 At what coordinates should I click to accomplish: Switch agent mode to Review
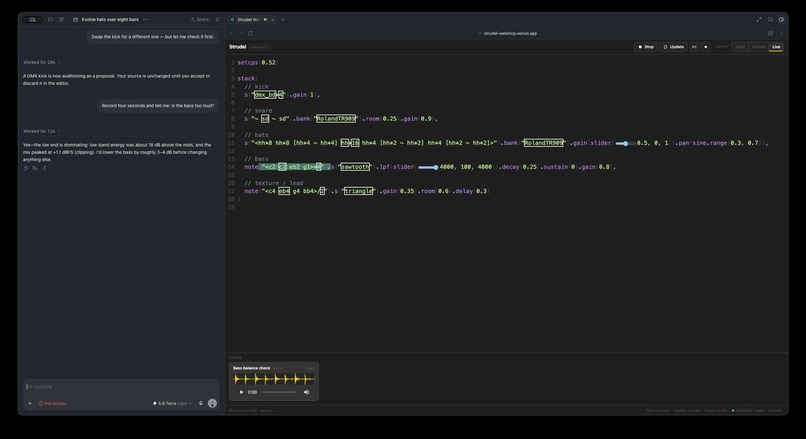point(758,47)
